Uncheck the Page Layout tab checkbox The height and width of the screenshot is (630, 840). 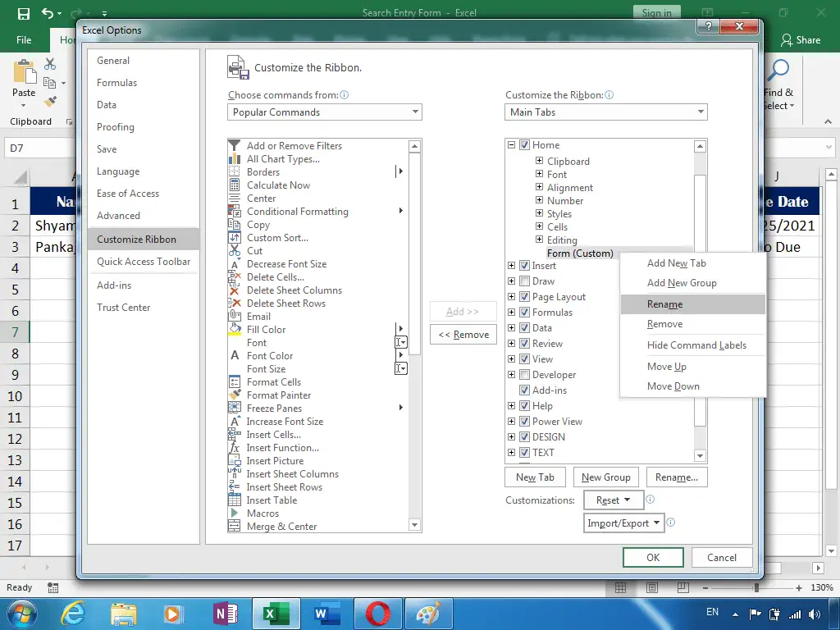[524, 296]
